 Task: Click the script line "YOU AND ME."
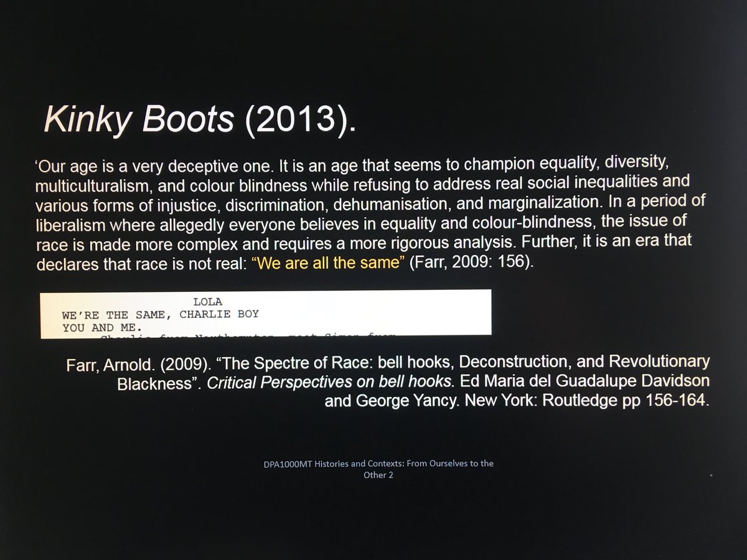coord(101,327)
